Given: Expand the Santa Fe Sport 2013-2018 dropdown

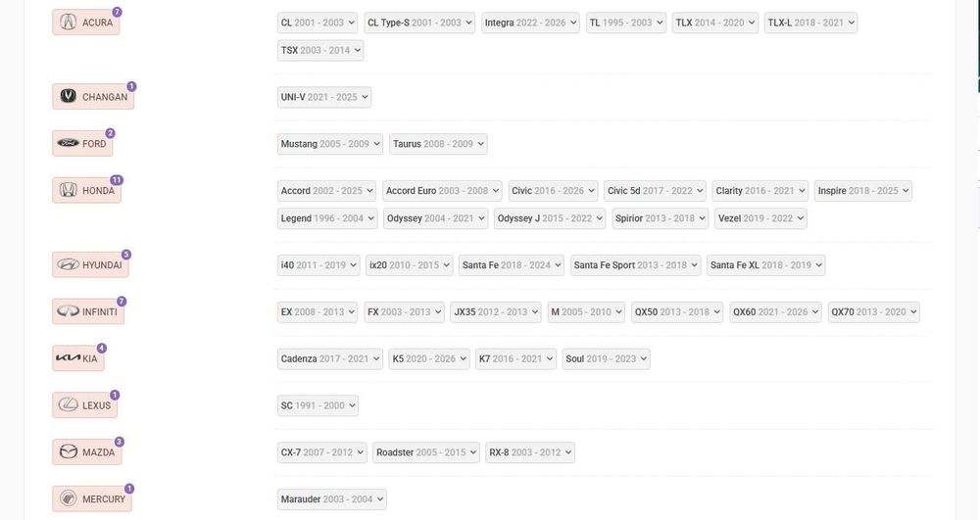Looking at the screenshot, I should [x=636, y=265].
